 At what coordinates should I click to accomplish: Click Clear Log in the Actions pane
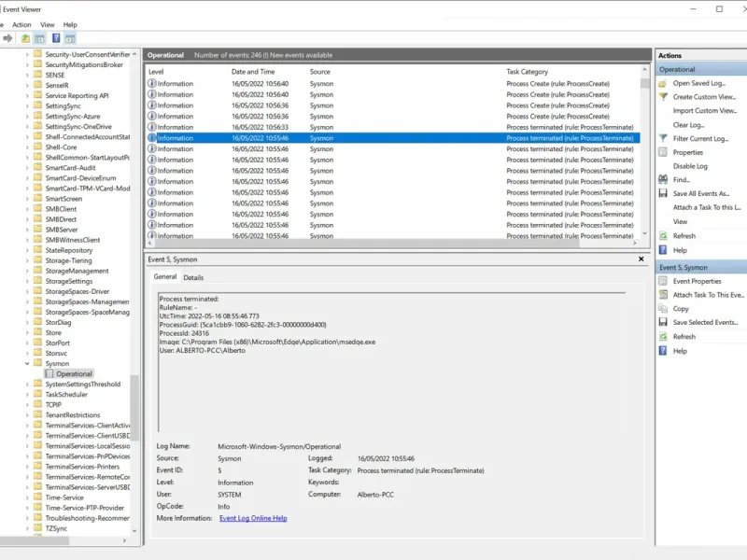point(688,125)
